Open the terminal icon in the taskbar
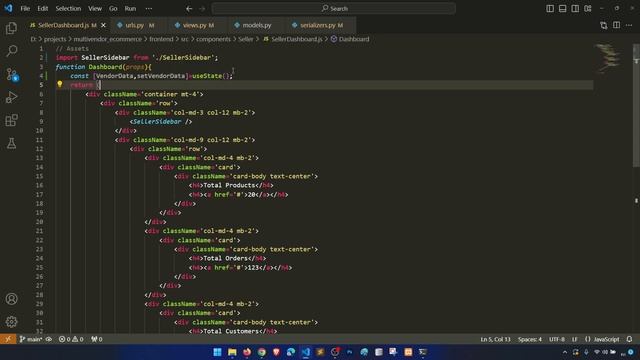This screenshot has height=360, width=640. 423,352
